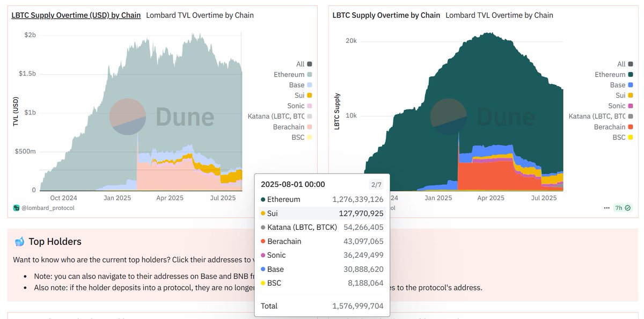Image resolution: width=644 pixels, height=319 pixels.
Task: Click the 2/7 page indicator in the tooltip
Action: pyautogui.click(x=377, y=185)
